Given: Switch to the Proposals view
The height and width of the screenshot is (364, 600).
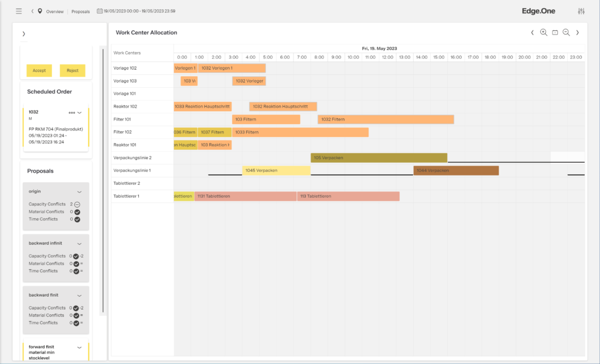Looking at the screenshot, I should tap(80, 11).
